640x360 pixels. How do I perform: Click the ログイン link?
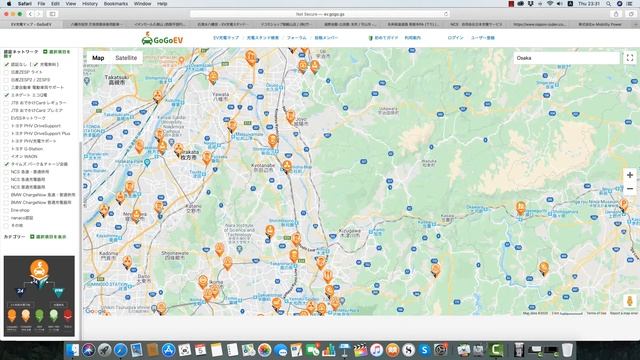pyautogui.click(x=456, y=38)
